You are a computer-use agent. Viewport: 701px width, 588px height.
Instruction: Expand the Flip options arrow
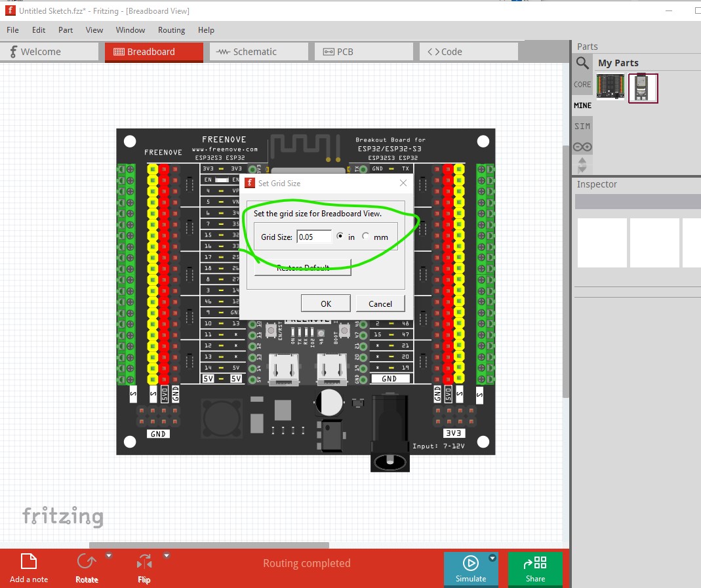pyautogui.click(x=167, y=556)
